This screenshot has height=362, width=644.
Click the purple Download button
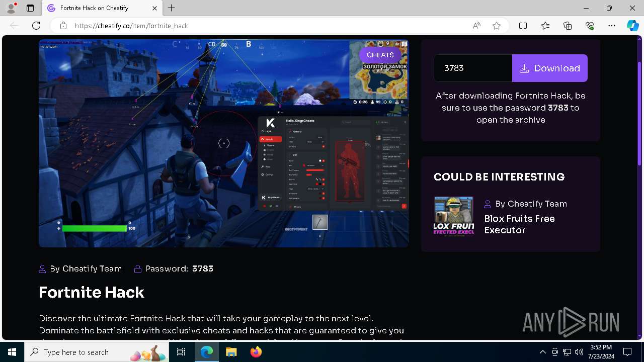[x=549, y=68]
